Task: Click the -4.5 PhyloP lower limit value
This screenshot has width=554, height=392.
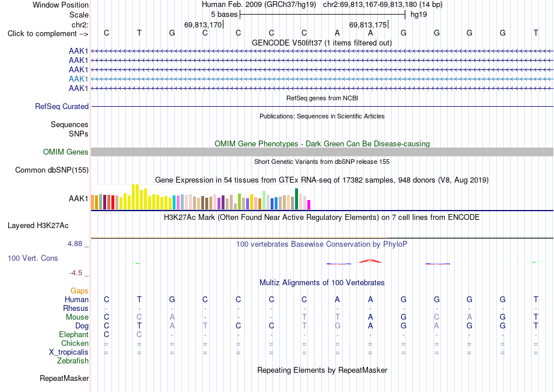Action: pyautogui.click(x=76, y=273)
